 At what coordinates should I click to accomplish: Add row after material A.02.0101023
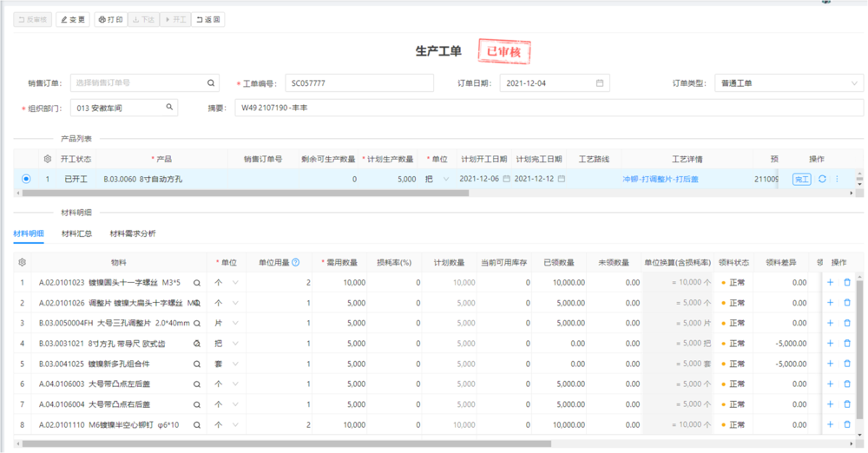830,282
